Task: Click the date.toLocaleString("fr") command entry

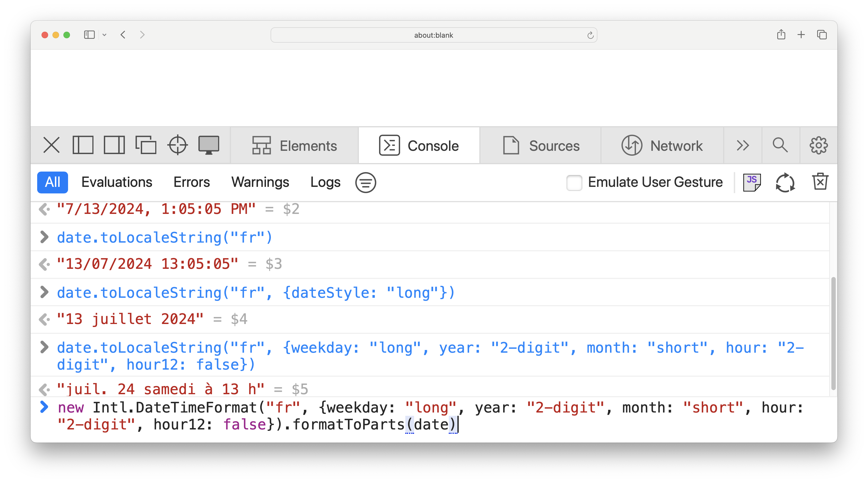Action: pyautogui.click(x=165, y=237)
